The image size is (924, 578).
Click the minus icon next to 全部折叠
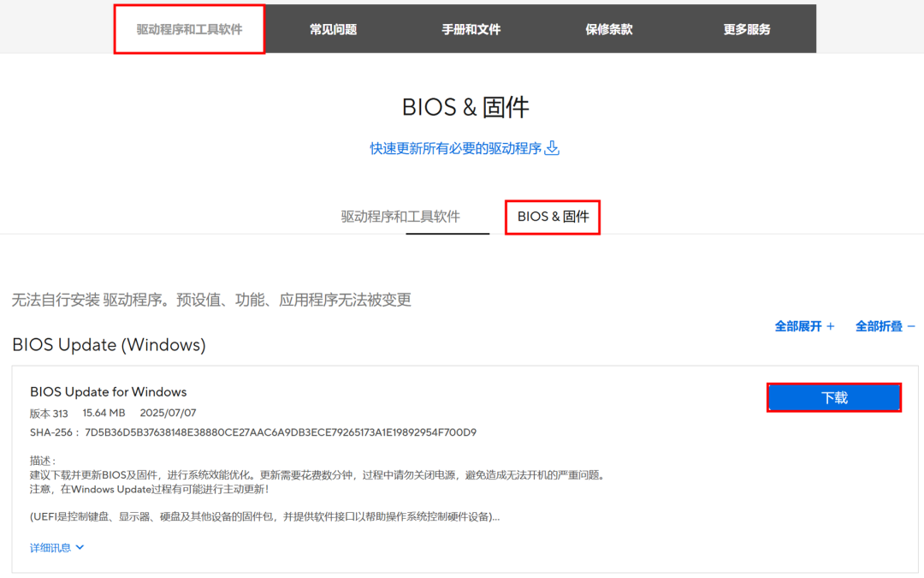coord(911,326)
